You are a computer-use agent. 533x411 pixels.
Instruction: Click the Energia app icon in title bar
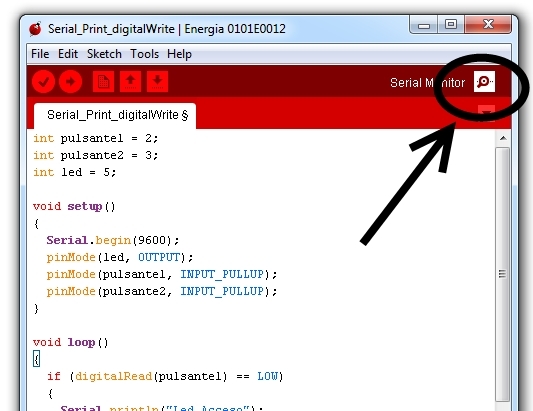coord(35,29)
